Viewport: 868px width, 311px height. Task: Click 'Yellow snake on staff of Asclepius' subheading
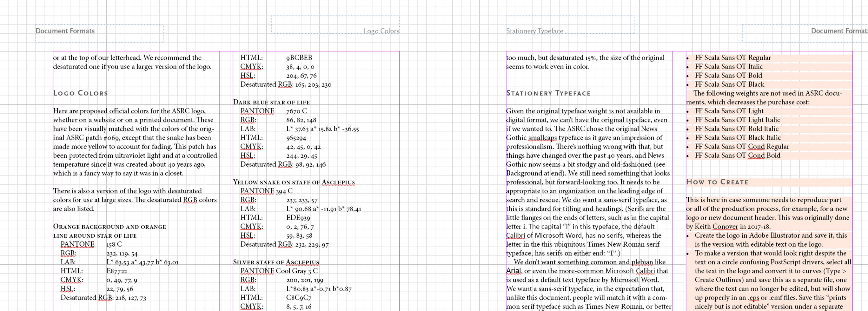click(x=294, y=182)
